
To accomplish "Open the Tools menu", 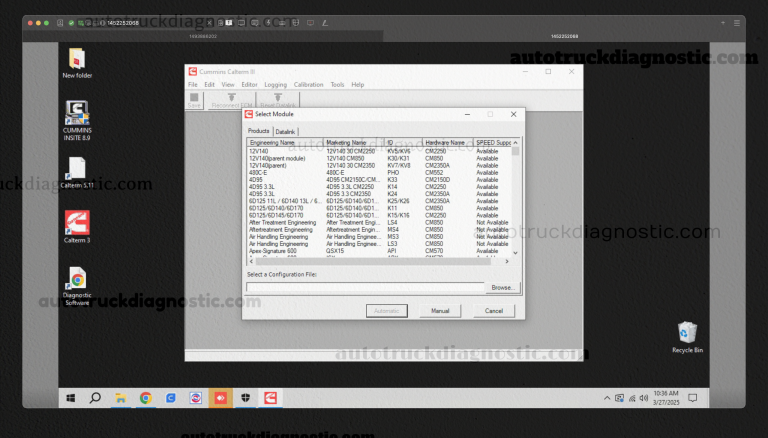I will tap(337, 85).
